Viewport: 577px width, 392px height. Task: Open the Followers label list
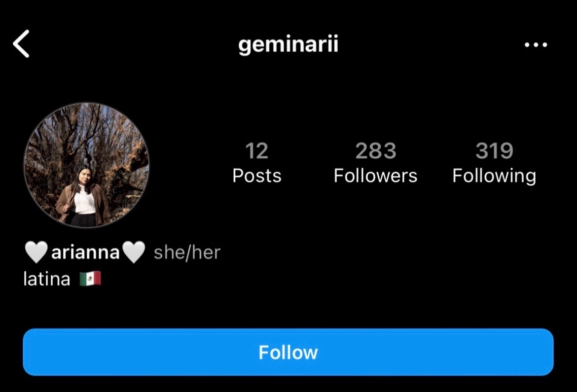pos(375,176)
